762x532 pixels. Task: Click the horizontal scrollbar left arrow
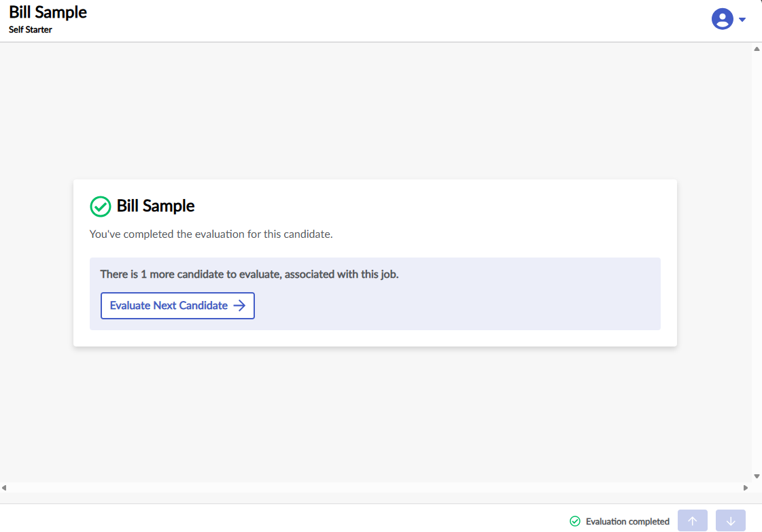(x=4, y=488)
